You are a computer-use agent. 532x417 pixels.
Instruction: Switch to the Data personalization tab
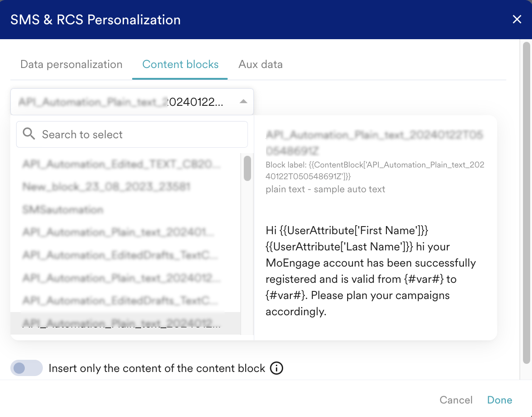click(x=71, y=64)
